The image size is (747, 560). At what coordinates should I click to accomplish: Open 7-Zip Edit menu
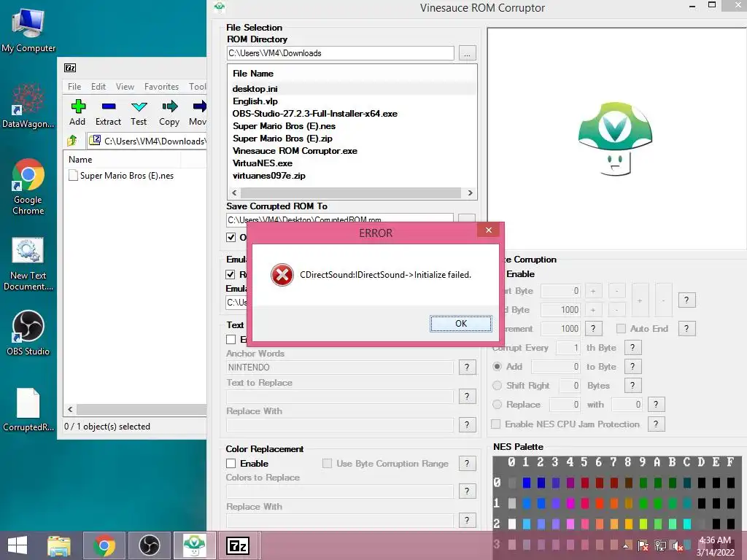(x=98, y=87)
